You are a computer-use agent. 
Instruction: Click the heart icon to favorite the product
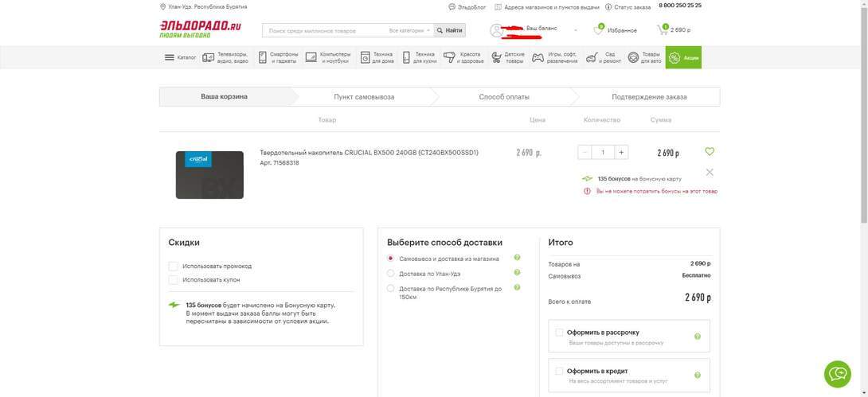click(x=710, y=151)
